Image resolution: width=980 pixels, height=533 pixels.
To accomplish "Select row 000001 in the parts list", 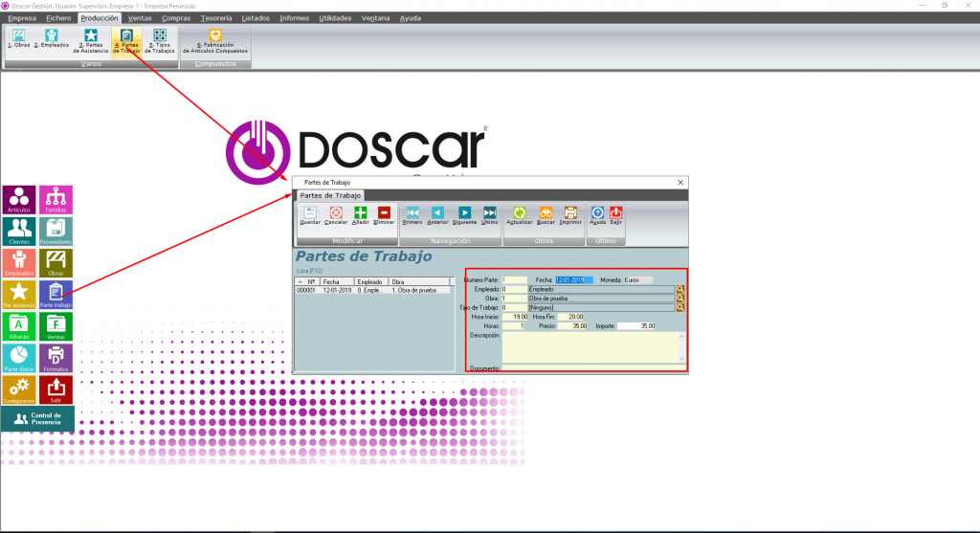I will pos(372,291).
